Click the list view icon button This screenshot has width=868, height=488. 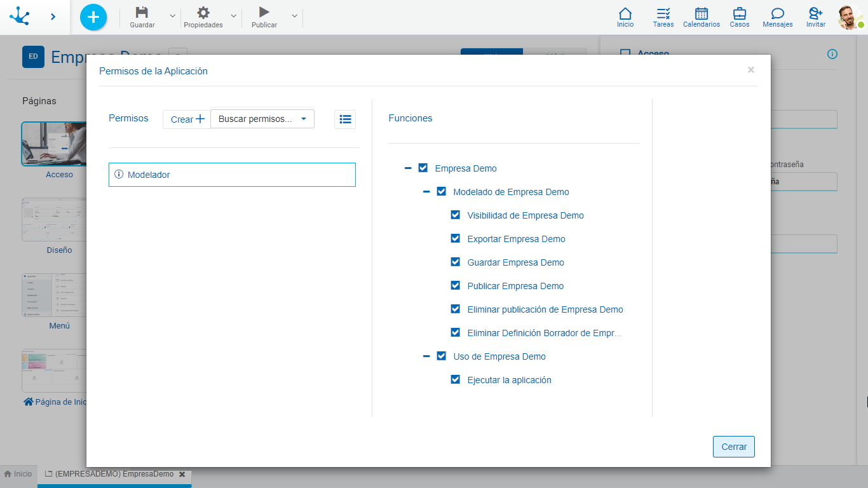tap(345, 119)
